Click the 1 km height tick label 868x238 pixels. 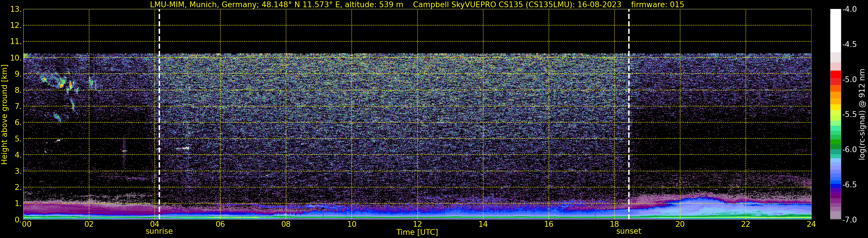tap(18, 204)
